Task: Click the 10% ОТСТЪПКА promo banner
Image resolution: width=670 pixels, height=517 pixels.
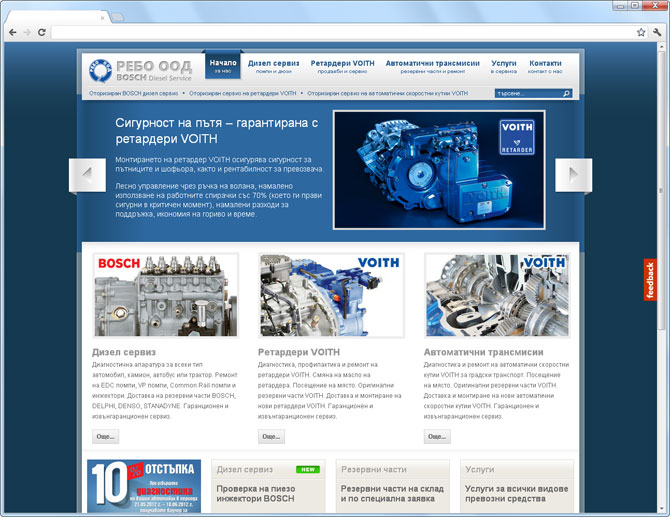Action: point(144,486)
